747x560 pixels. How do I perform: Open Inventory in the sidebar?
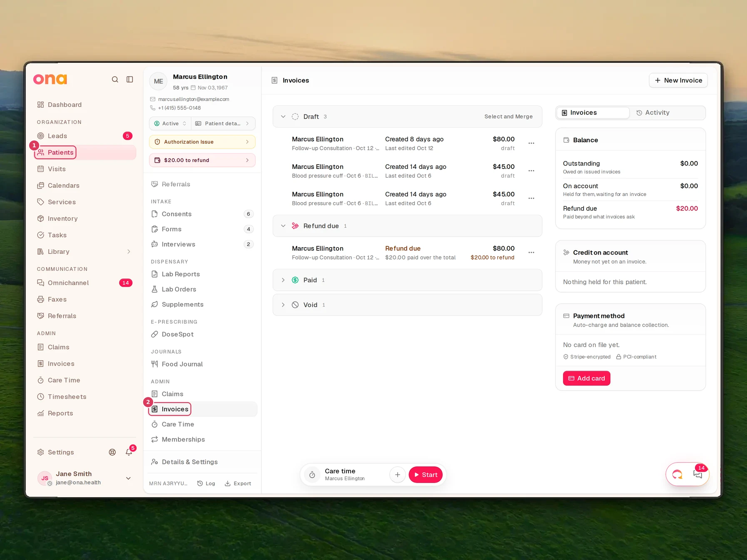[85, 218]
